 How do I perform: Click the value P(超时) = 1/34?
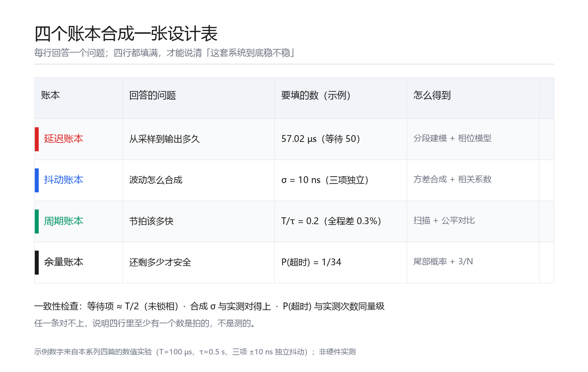tap(311, 262)
